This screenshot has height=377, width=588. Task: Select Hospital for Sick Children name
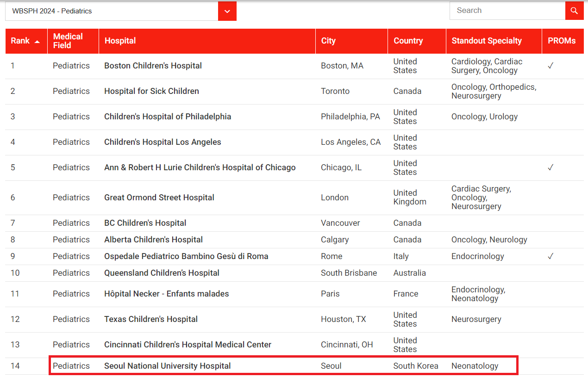click(151, 91)
